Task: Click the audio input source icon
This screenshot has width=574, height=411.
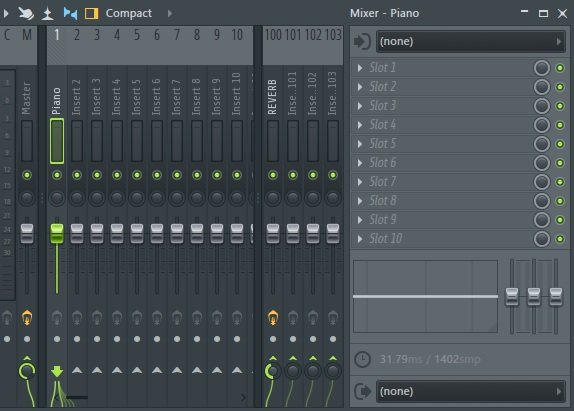Action: click(362, 41)
